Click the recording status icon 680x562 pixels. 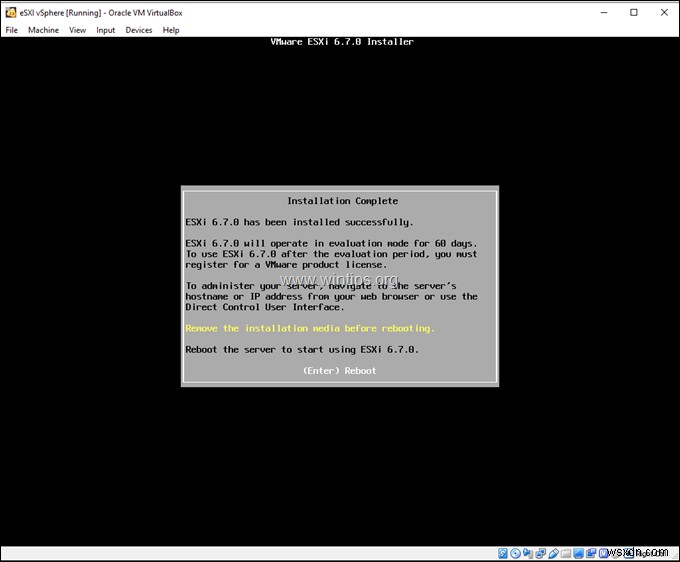591,553
